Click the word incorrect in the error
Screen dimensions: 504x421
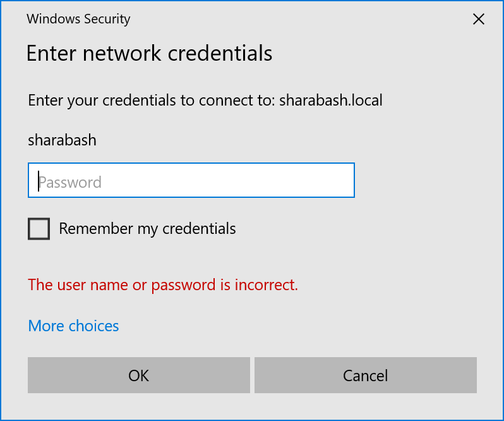point(266,285)
